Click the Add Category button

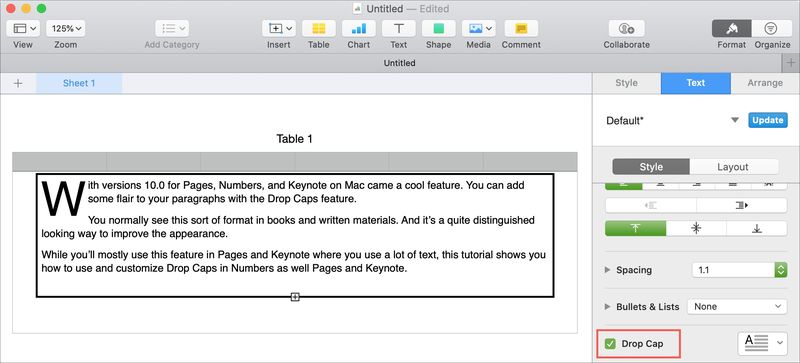pyautogui.click(x=172, y=29)
